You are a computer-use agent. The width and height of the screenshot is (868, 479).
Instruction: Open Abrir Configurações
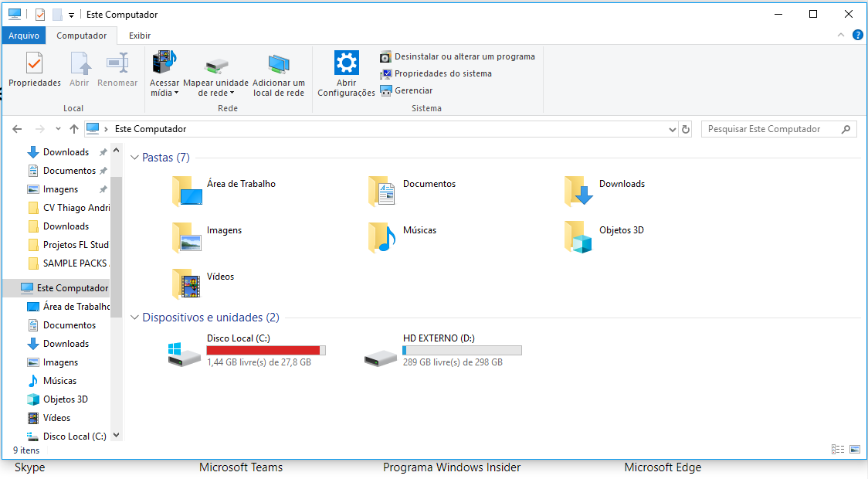(x=346, y=71)
